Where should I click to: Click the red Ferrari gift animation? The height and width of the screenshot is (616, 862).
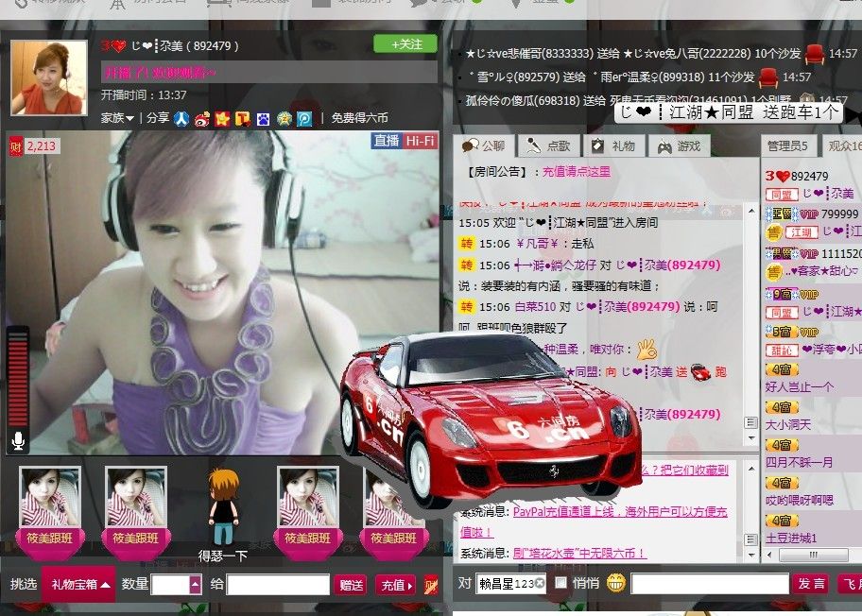(490, 420)
